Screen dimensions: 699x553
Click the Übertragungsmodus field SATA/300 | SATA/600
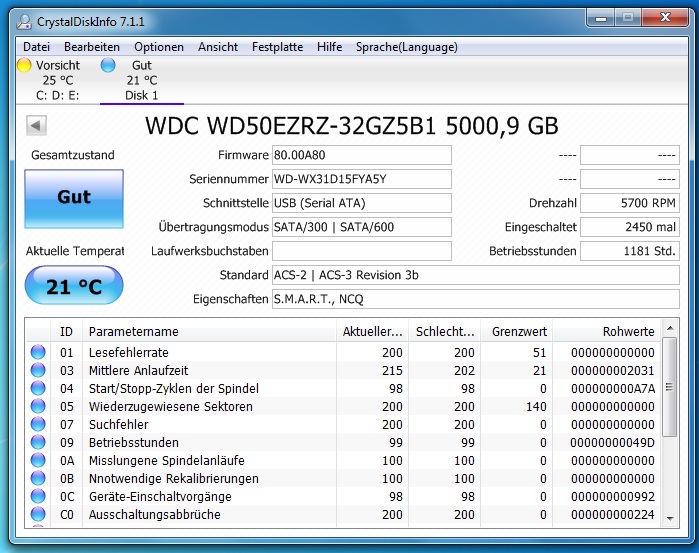click(x=362, y=227)
